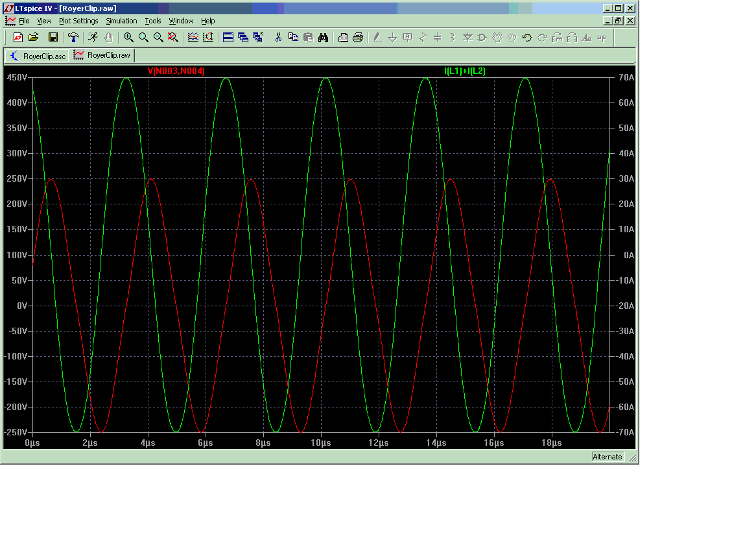Open the Plot Settings menu
This screenshot has height=534, width=756.
78,21
